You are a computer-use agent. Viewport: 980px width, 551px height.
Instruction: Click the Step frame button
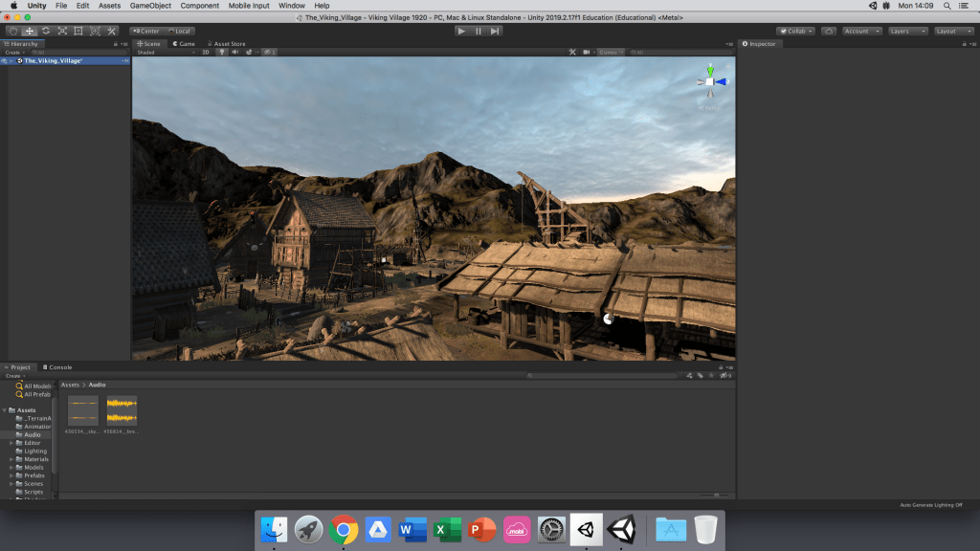tap(495, 31)
